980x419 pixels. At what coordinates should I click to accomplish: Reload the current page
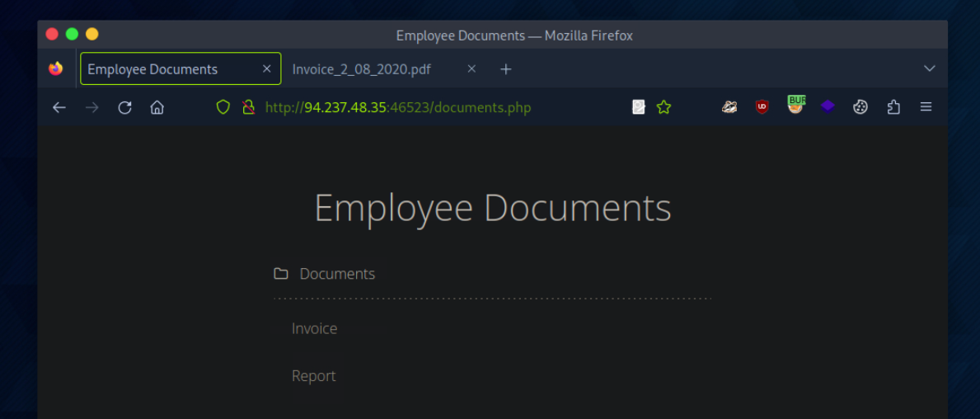point(124,107)
